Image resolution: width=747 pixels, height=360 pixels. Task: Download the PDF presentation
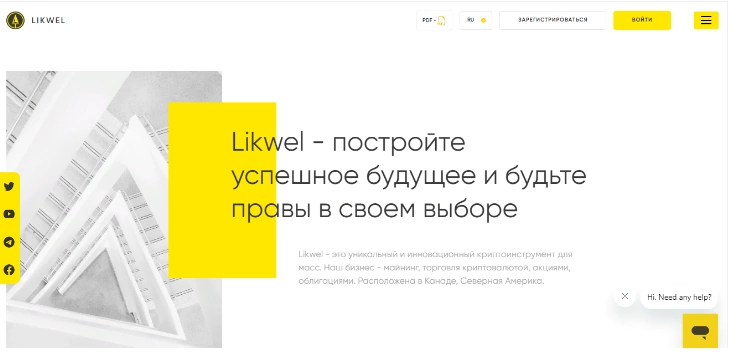click(434, 20)
